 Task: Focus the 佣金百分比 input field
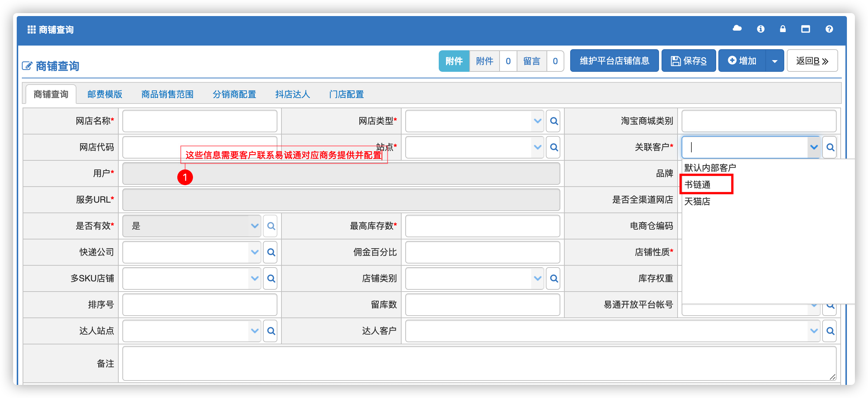(482, 252)
